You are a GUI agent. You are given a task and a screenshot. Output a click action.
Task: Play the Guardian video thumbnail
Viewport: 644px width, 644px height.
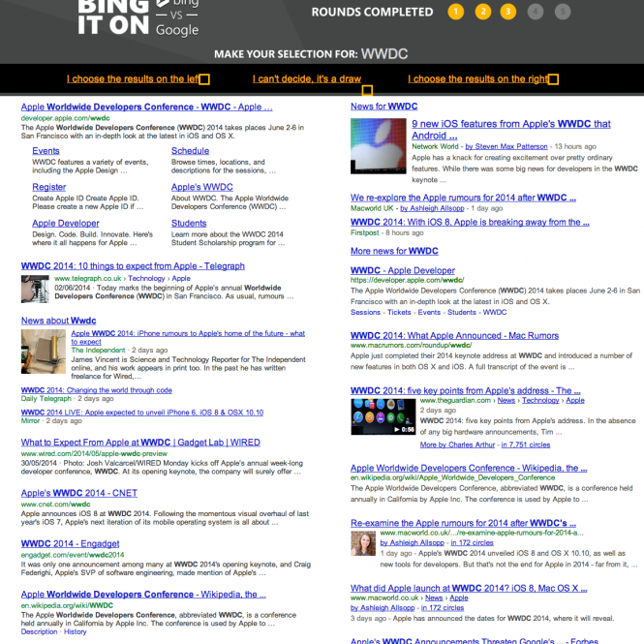coord(383,416)
